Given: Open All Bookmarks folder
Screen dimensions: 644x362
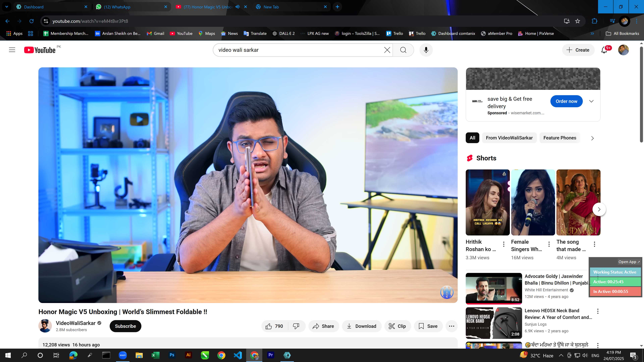Looking at the screenshot, I should pos(622,34).
